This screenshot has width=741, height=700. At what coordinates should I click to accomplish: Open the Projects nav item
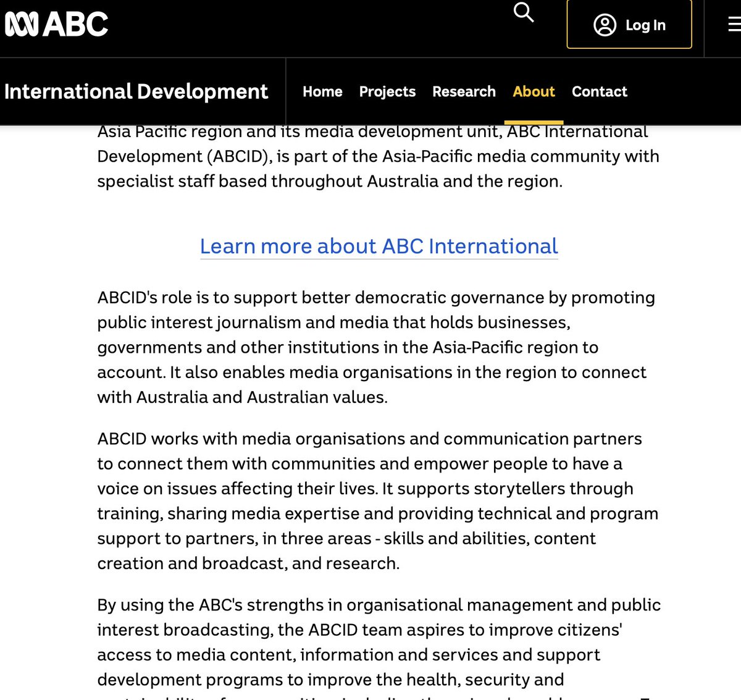(x=387, y=91)
